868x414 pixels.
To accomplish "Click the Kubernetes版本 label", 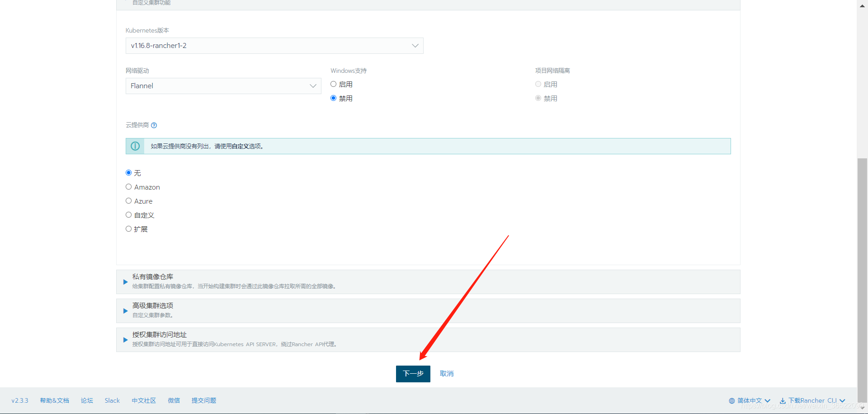I will click(x=147, y=30).
